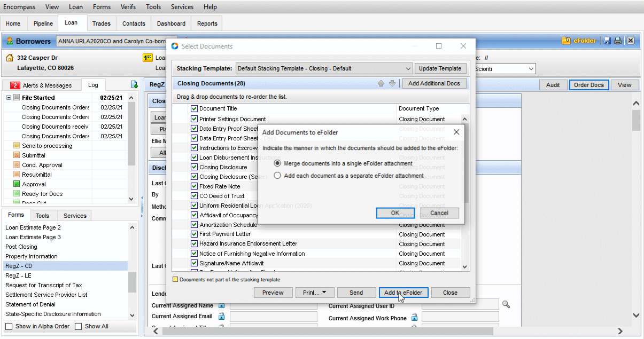Image resolution: width=644 pixels, height=339 pixels.
Task: Click the Add Additional Docs button
Action: pos(434,83)
